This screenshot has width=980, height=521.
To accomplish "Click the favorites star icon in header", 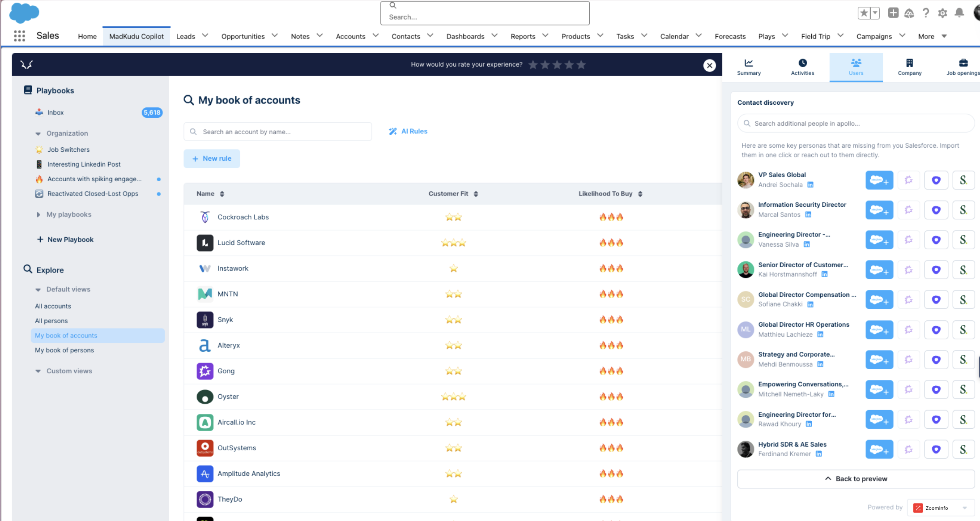I will (864, 13).
